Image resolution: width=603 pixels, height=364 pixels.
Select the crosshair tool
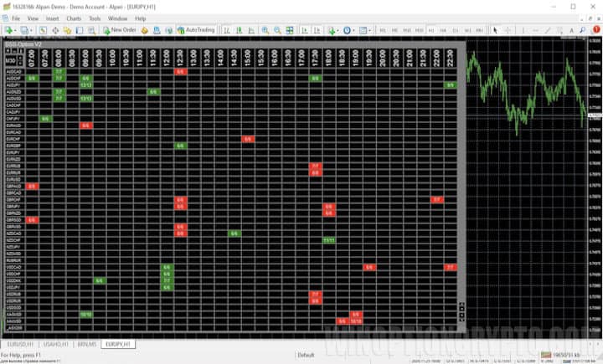[x=507, y=30]
